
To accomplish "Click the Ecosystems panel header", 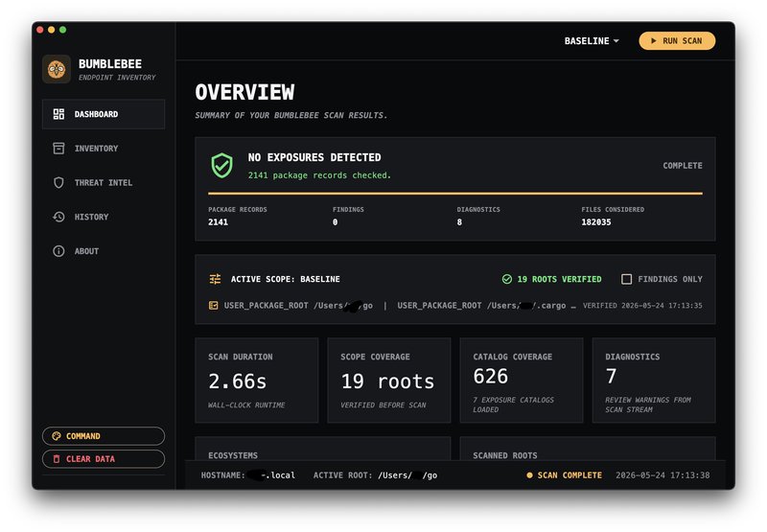I will tap(233, 455).
